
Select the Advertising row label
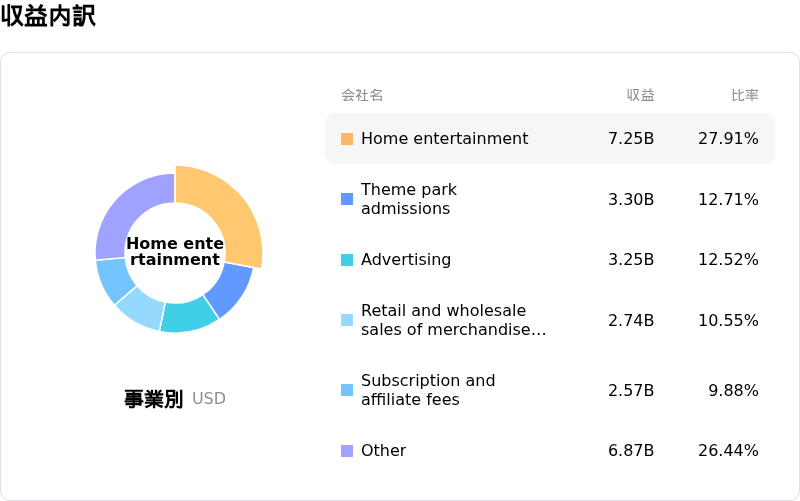pyautogui.click(x=406, y=260)
